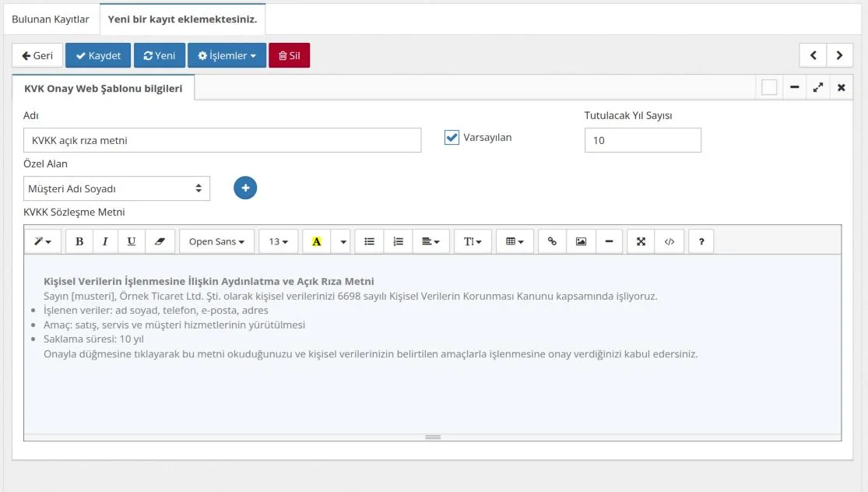Click the editor resize handle at the bottom
The width and height of the screenshot is (868, 492).
coord(433,438)
